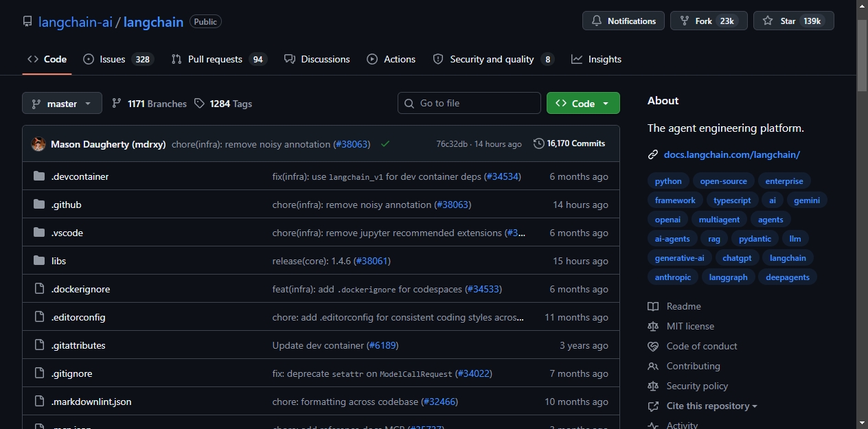868x429 pixels.
Task: Click the people icon beside Contributing
Action: tap(653, 367)
